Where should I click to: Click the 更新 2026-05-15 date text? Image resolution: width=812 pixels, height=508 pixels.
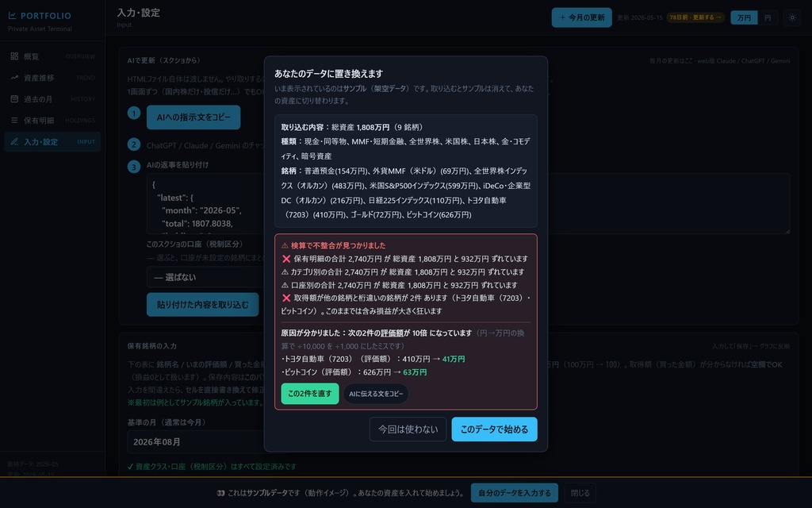640,17
